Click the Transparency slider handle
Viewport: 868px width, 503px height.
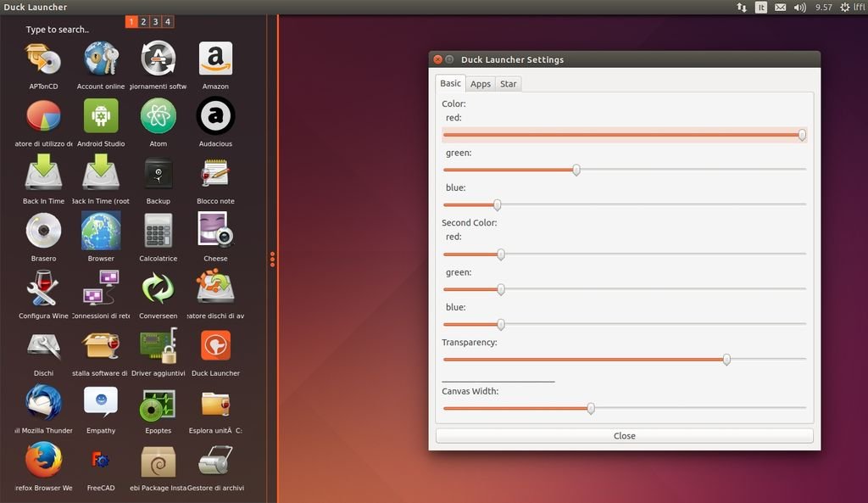click(726, 360)
